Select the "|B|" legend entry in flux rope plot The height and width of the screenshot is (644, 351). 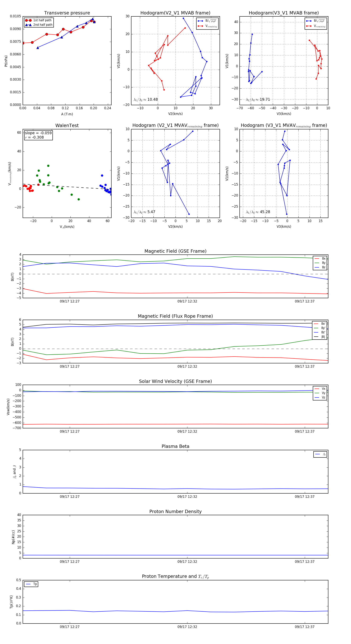tap(320, 337)
